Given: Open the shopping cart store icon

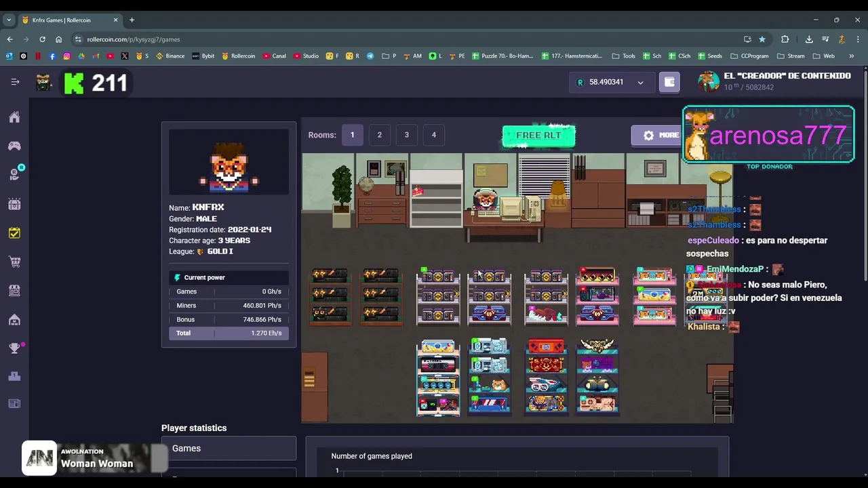Looking at the screenshot, I should 14,262.
